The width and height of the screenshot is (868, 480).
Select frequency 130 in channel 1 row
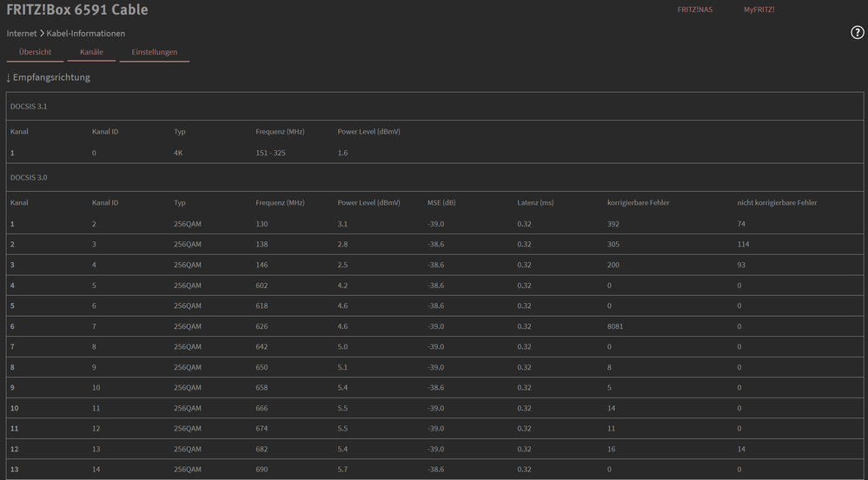(262, 224)
